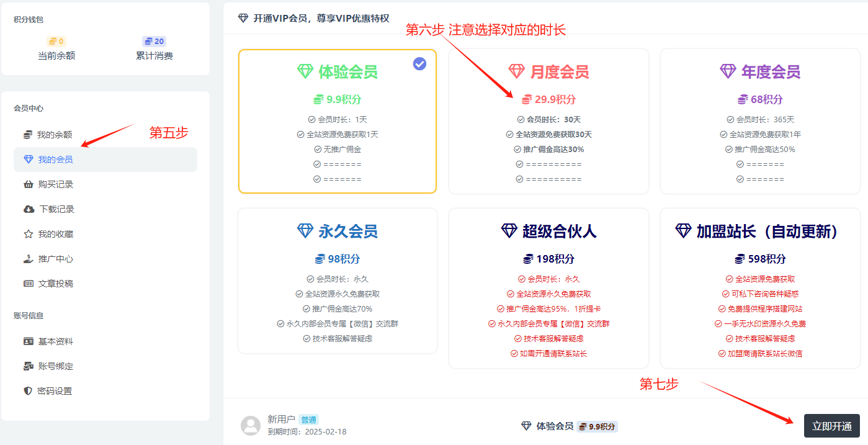This screenshot has width=868, height=445.
Task: Click the basket icon beside 购买记录
Action: click(x=28, y=184)
